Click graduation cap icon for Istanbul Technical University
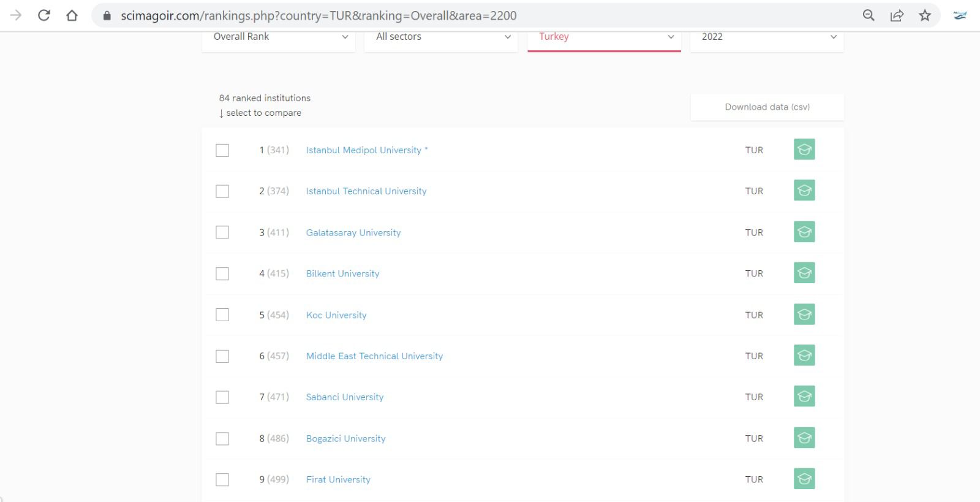This screenshot has width=980, height=502. tap(804, 191)
